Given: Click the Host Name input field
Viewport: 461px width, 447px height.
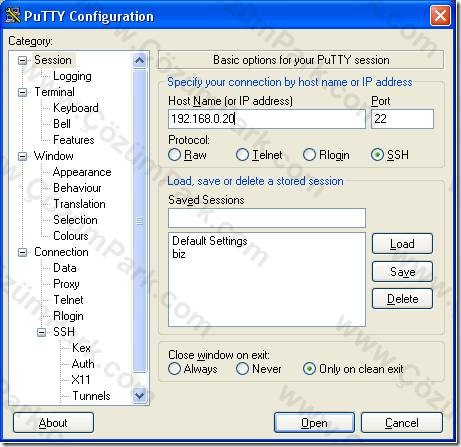Looking at the screenshot, I should point(267,119).
